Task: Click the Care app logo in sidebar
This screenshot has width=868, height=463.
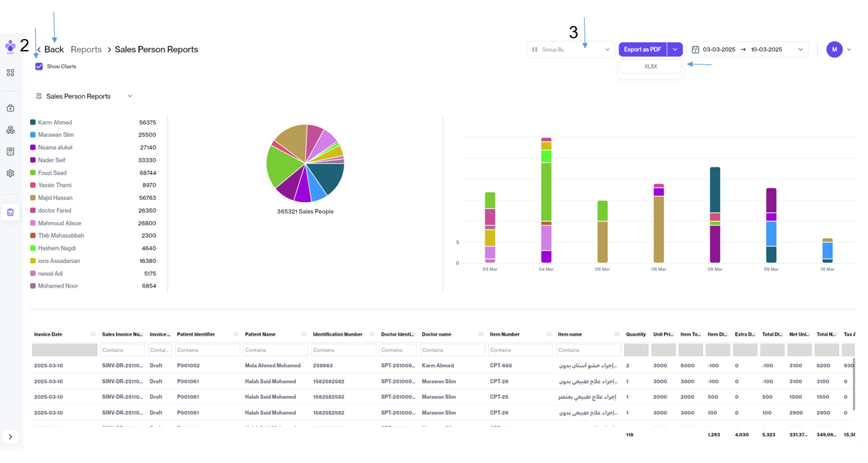Action: click(10, 47)
